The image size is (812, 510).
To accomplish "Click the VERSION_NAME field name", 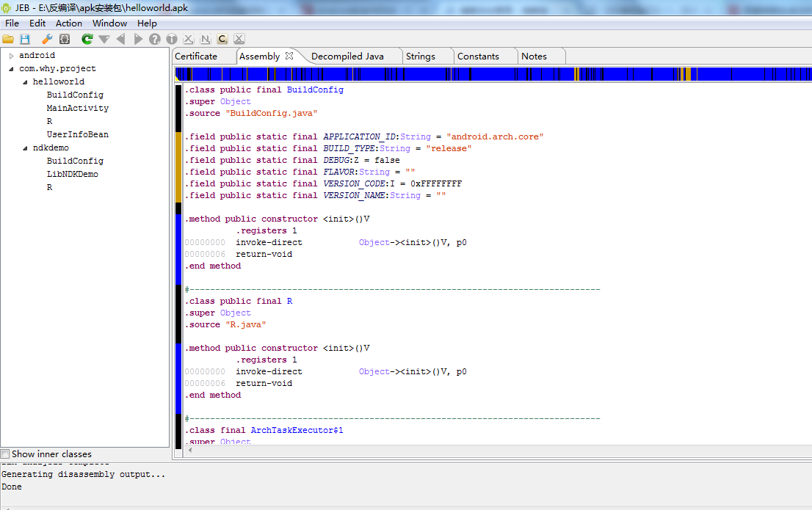I will coord(354,196).
